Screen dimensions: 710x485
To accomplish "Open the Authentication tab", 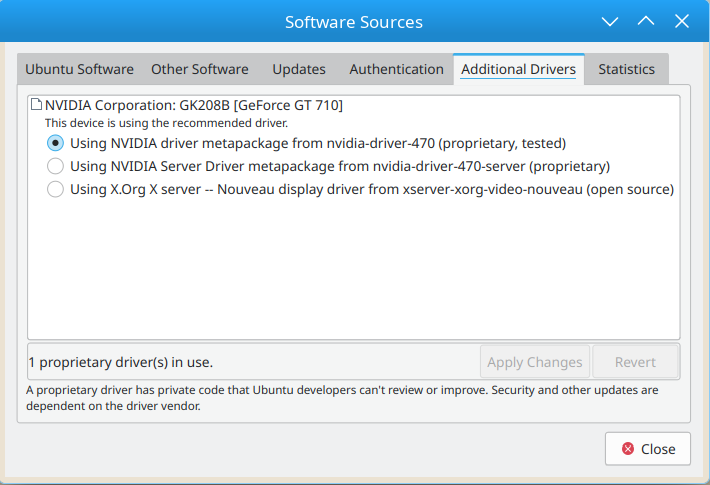I will [x=396, y=69].
